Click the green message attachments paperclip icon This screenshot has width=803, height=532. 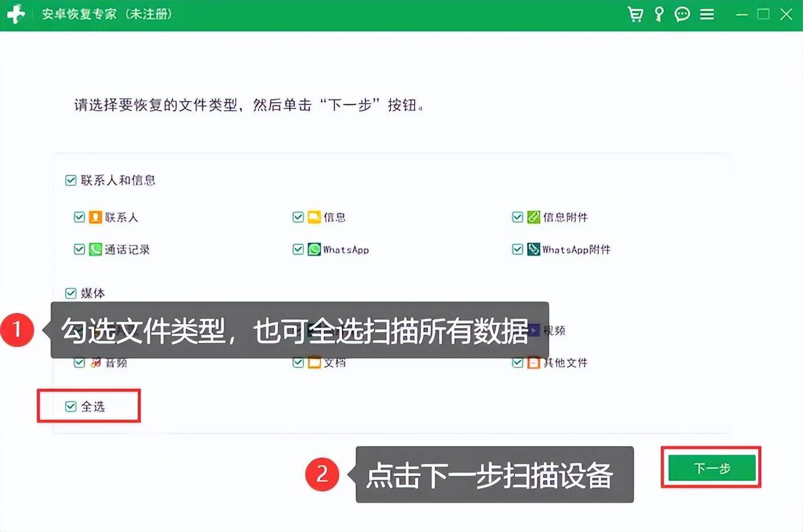point(533,217)
